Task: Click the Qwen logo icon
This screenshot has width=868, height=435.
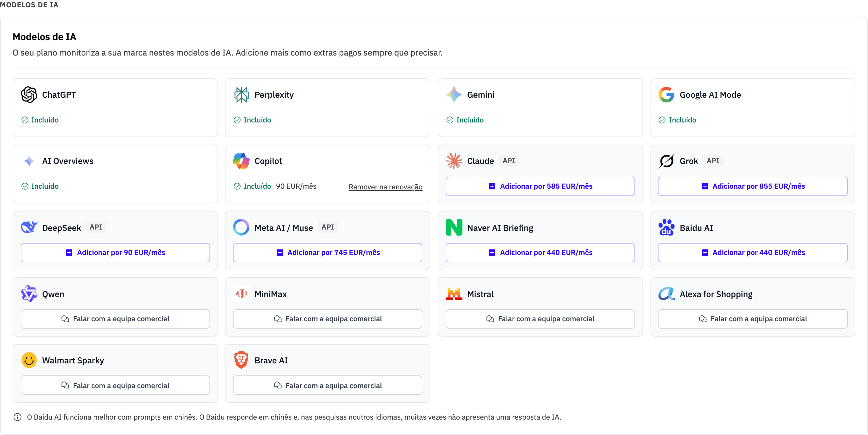Action: click(x=29, y=294)
